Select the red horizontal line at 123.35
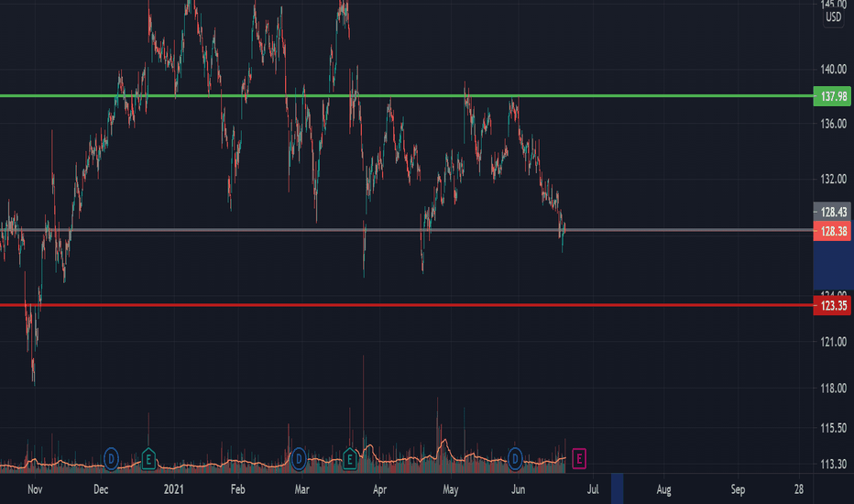The width and height of the screenshot is (854, 504). (x=406, y=305)
